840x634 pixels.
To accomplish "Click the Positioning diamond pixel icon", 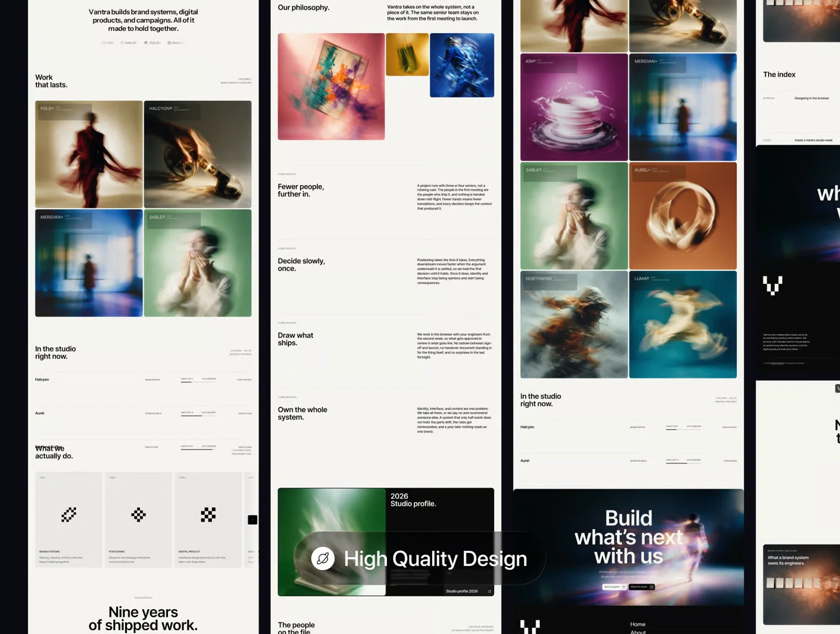I will tap(139, 515).
